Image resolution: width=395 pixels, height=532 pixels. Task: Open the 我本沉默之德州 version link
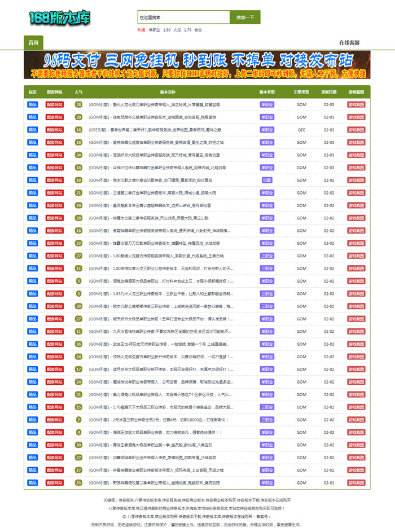pos(151,180)
